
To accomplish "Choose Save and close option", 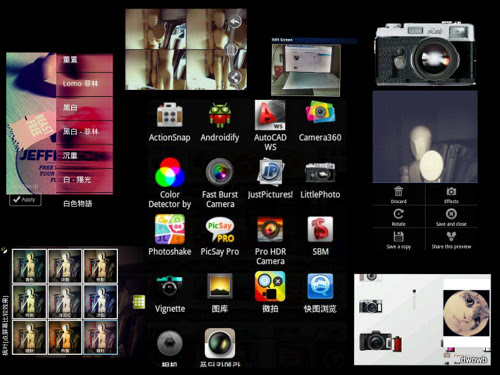I will tap(451, 217).
